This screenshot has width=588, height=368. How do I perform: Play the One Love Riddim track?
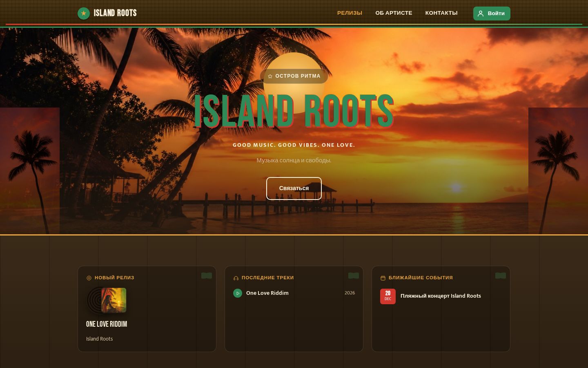[x=238, y=293]
